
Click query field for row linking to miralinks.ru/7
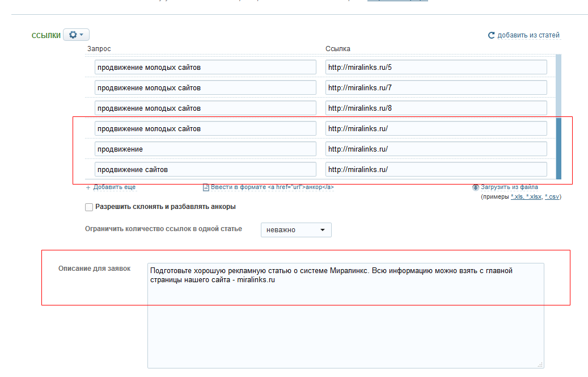[205, 87]
